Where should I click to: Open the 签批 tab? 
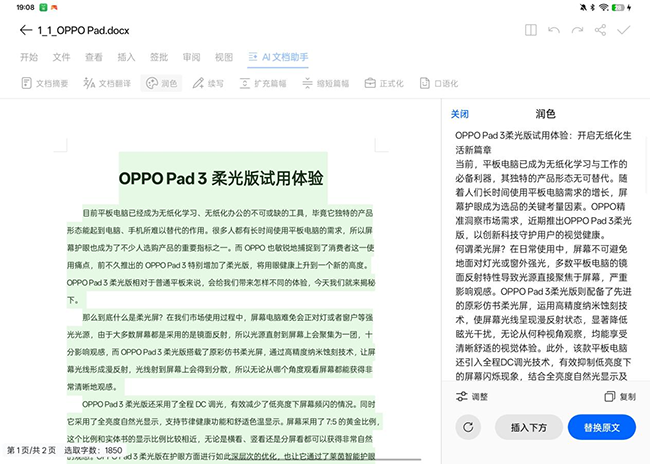[159, 57]
